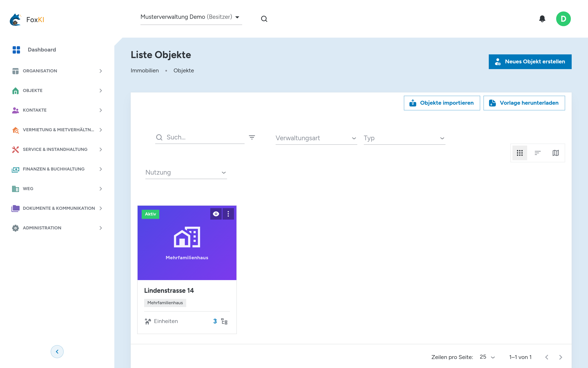Click the Dashboard grid icon
The image size is (588, 368).
click(16, 50)
